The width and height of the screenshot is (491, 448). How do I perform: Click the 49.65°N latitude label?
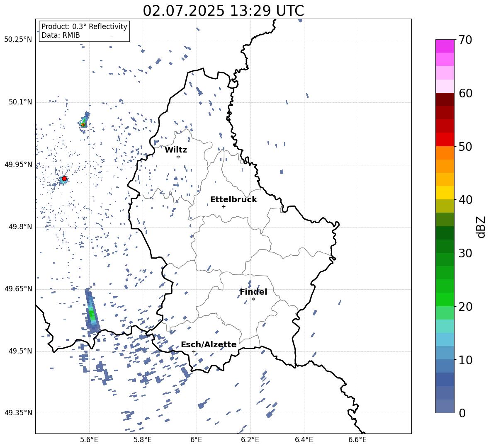[x=18, y=289]
